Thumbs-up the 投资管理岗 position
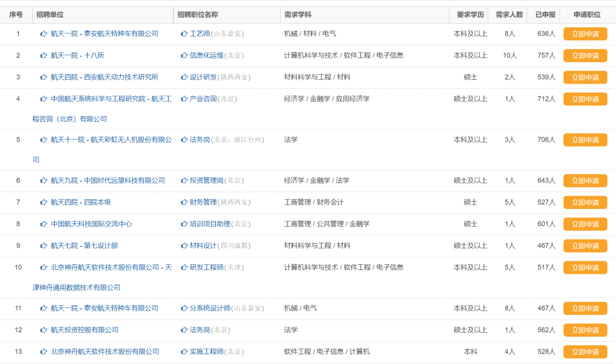 point(184,180)
